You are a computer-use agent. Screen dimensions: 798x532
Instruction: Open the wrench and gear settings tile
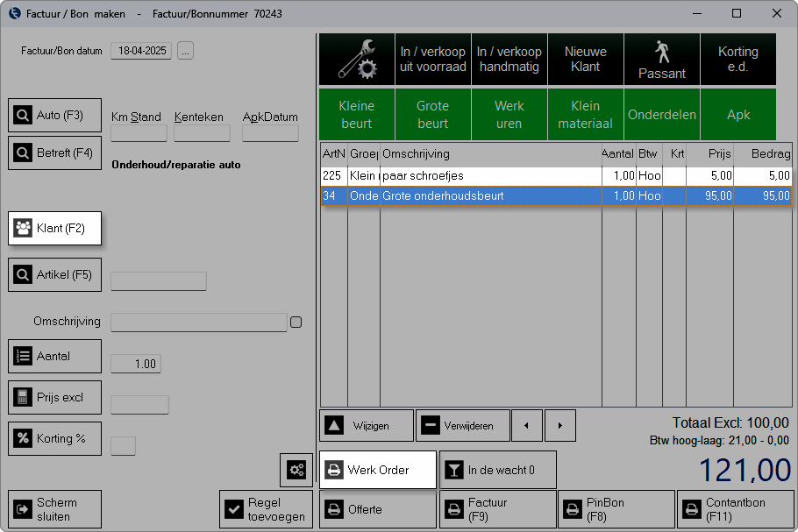(x=357, y=59)
